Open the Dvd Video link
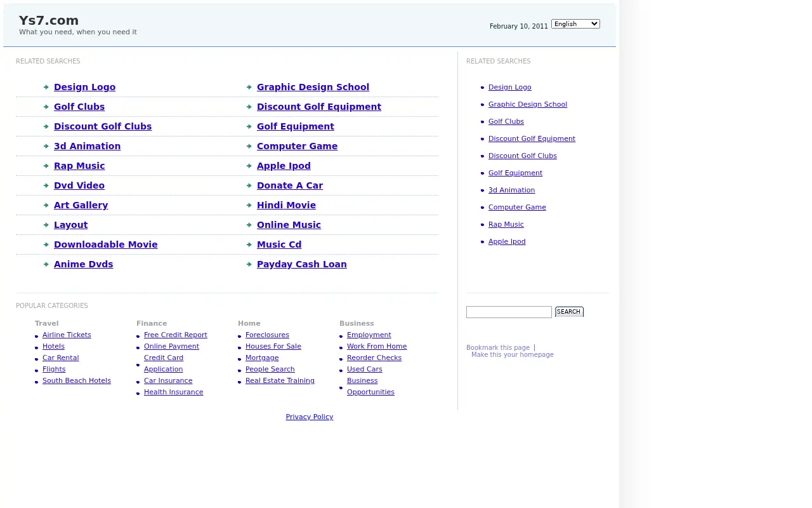The width and height of the screenshot is (812, 508). pos(79,185)
